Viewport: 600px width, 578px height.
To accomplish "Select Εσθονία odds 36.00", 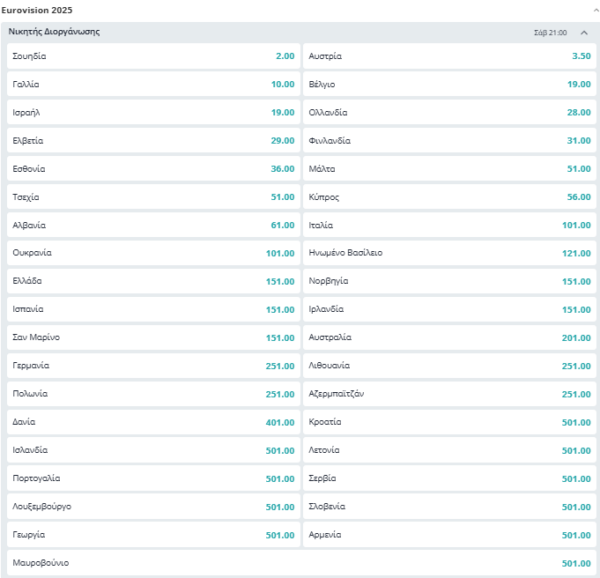I will 153,169.
